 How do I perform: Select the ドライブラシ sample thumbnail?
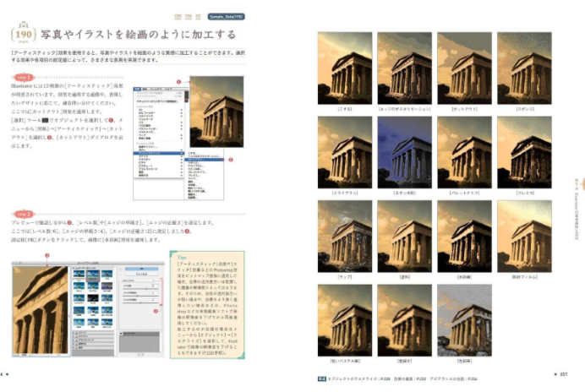pos(345,152)
